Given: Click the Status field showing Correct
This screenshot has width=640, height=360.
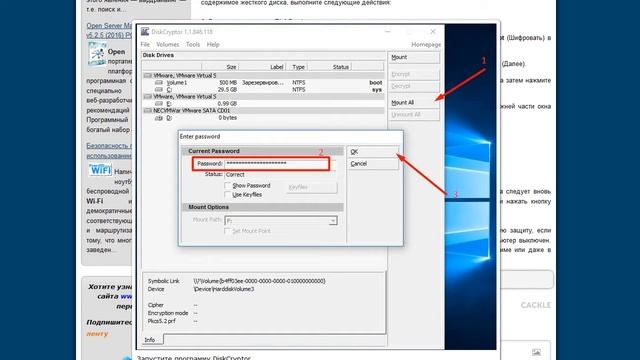Looking at the screenshot, I should (281, 174).
